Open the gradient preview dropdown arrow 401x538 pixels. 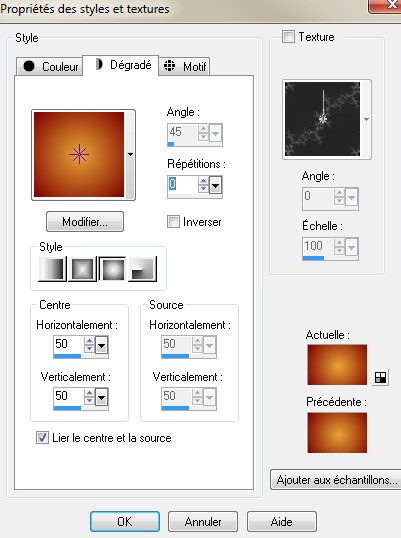(130, 155)
